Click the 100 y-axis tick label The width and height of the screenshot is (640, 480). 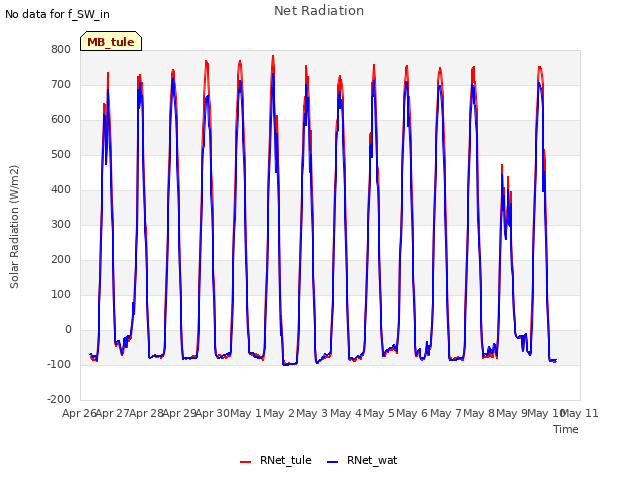[x=61, y=295]
